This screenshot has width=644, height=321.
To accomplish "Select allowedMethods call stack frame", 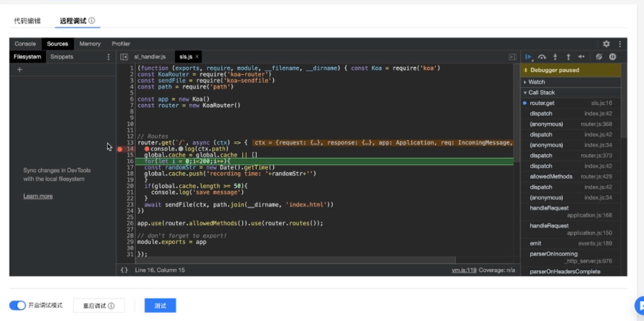I will coord(570,177).
